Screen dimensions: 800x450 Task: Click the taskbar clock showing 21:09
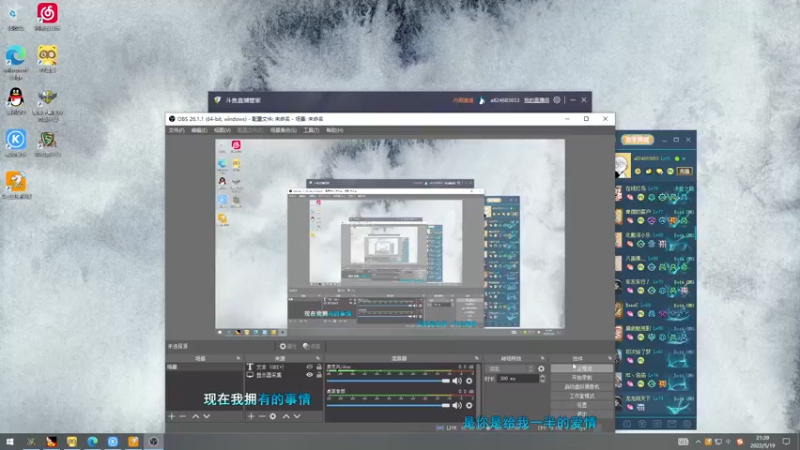click(x=762, y=441)
